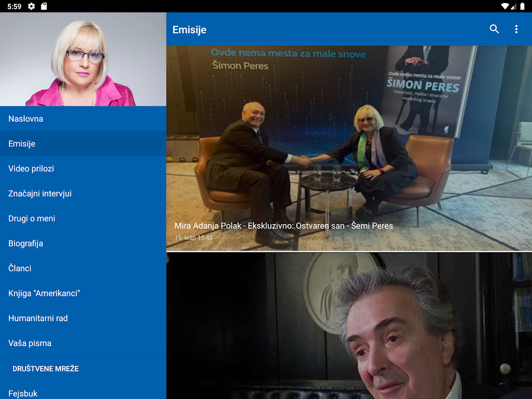Select Drugi o meni entry

pyautogui.click(x=83, y=218)
